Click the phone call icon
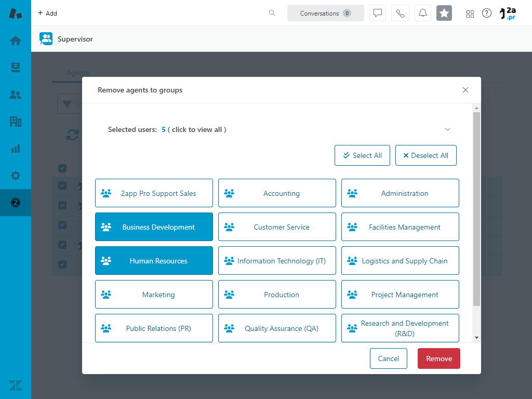Screen dimensions: 532x399 tap(400, 14)
